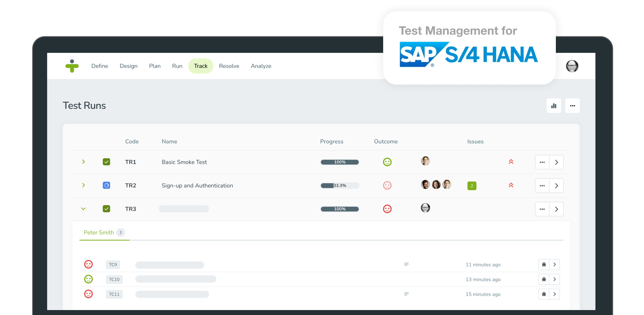
Task: Open the bar chart statistics view
Action: pyautogui.click(x=554, y=106)
